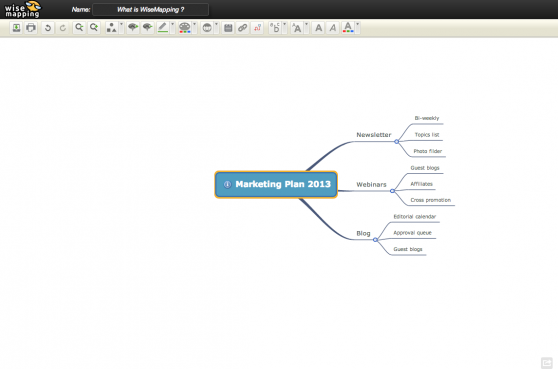
Task: Collapse the Blog branch children
Action: tap(375, 240)
